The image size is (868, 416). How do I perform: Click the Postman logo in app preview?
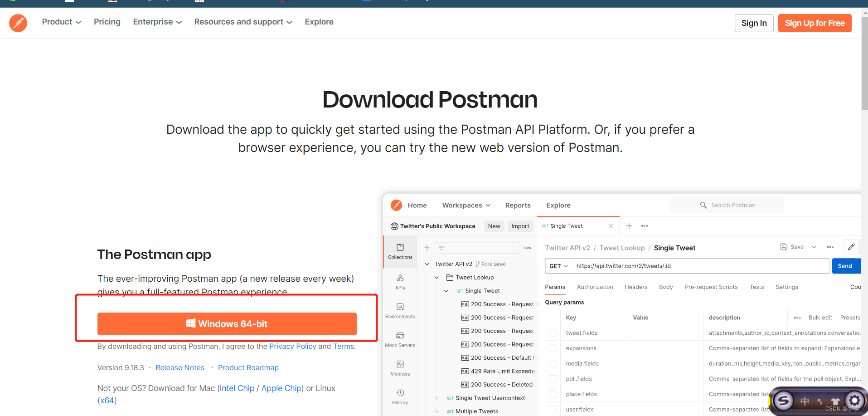397,205
